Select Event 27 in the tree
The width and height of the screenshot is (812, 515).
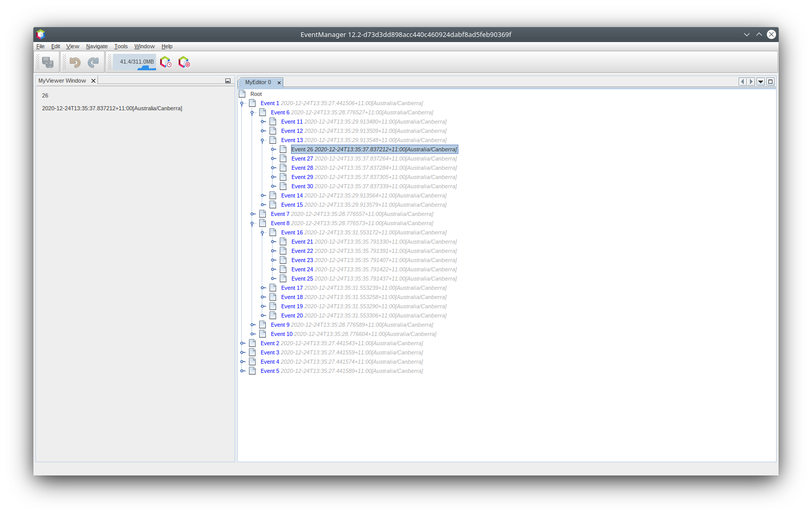302,159
